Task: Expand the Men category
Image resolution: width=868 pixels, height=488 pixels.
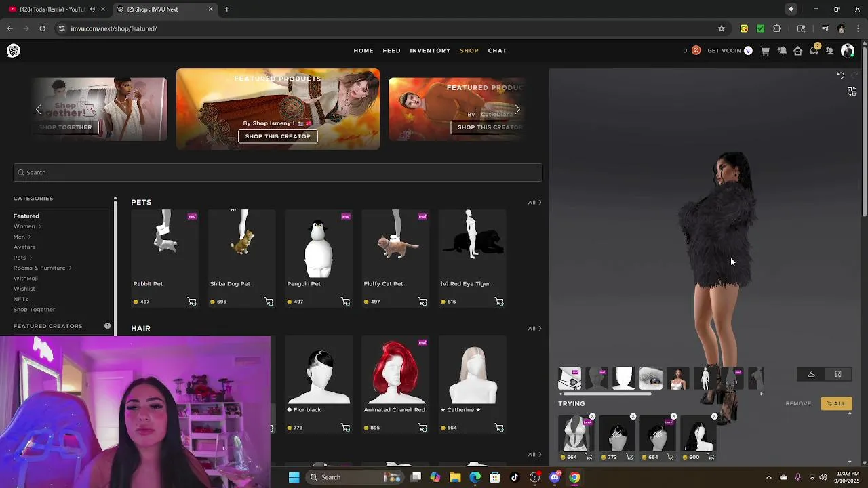Action: (x=22, y=237)
